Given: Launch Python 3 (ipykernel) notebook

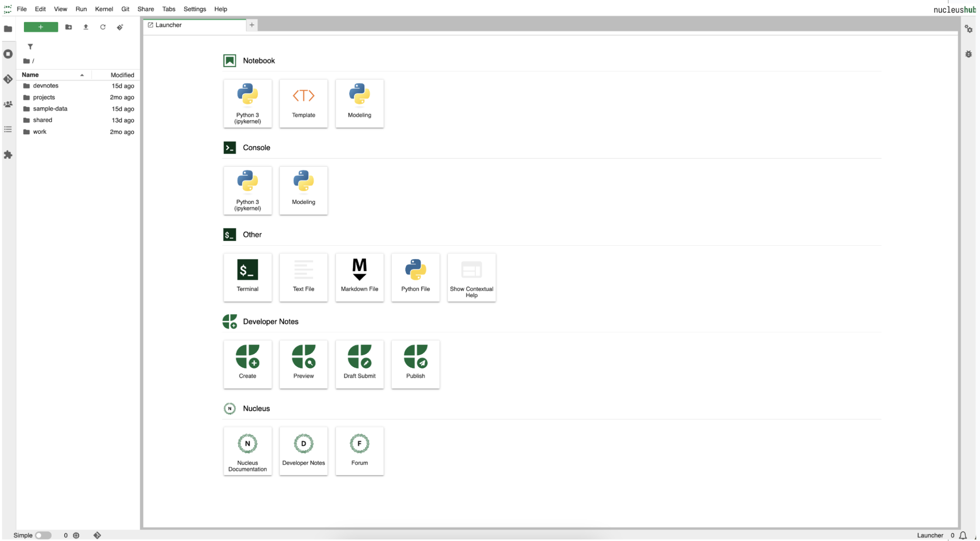Looking at the screenshot, I should (x=248, y=104).
